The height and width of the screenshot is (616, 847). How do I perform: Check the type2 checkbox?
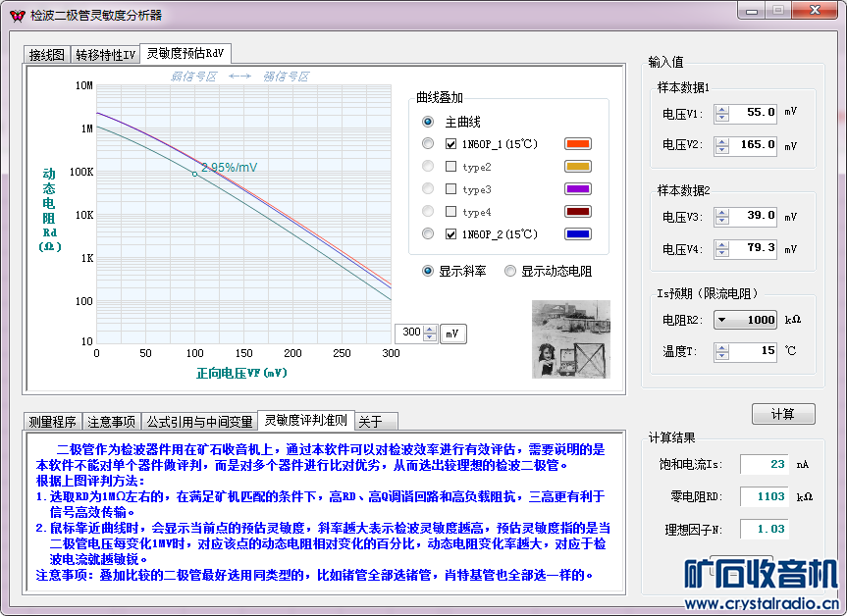coord(451,167)
